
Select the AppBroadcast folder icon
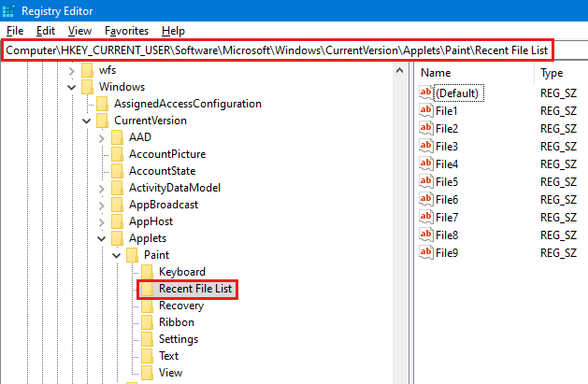coord(118,205)
